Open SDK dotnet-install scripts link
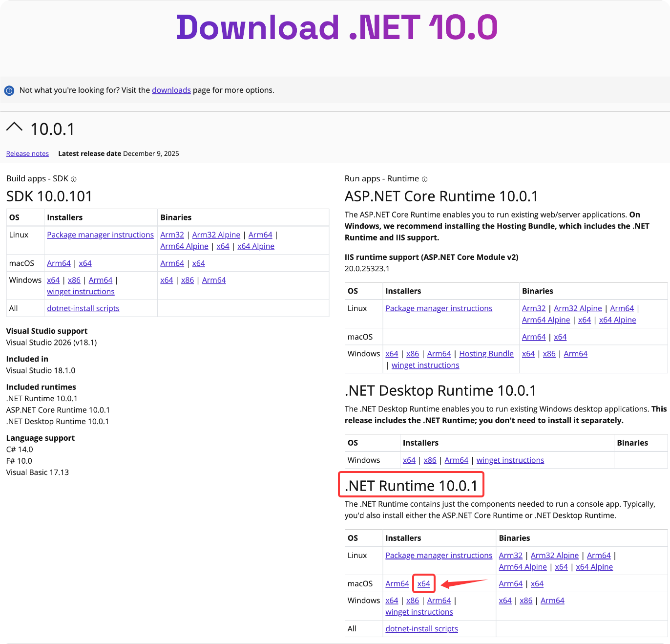Image resolution: width=670 pixels, height=644 pixels. [x=83, y=308]
